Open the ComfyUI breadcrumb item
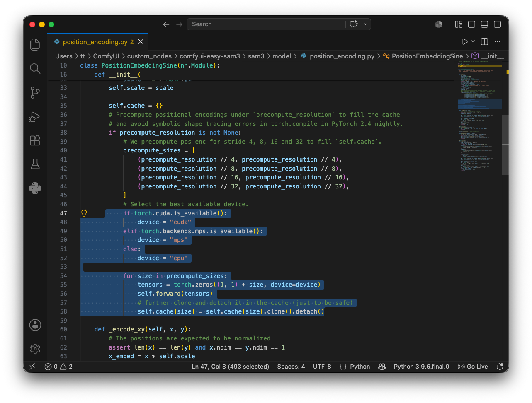532x403 pixels. pyautogui.click(x=106, y=56)
